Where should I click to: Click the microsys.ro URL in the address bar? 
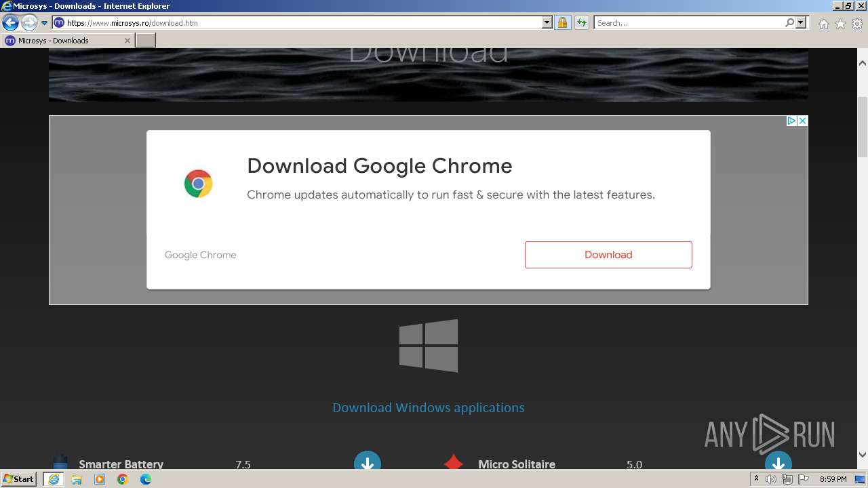coord(132,23)
